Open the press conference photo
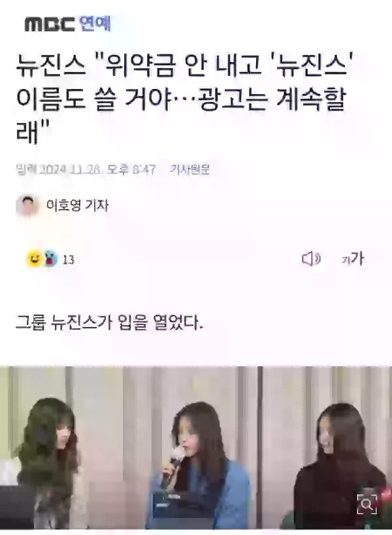Image resolution: width=392 pixels, height=535 pixels. (196, 447)
